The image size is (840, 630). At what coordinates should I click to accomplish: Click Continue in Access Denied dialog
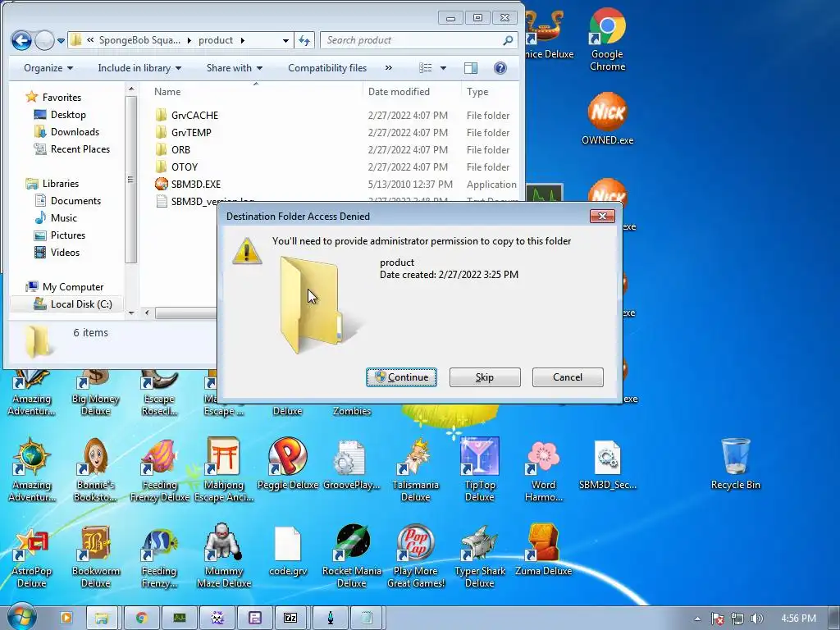tap(401, 377)
